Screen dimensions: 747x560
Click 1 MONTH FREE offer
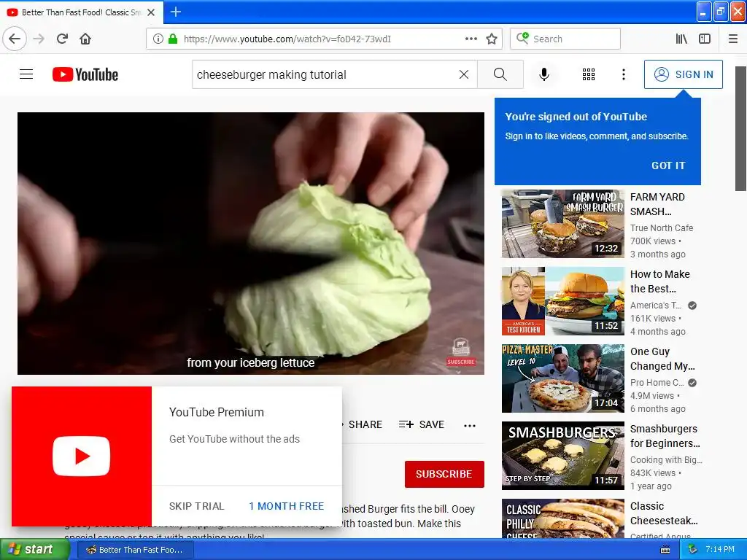click(x=286, y=506)
